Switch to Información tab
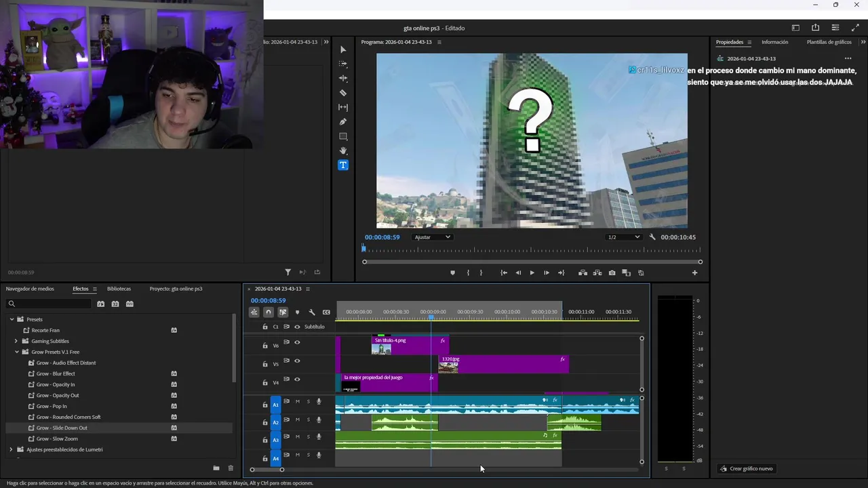868x488 pixels. click(x=774, y=42)
